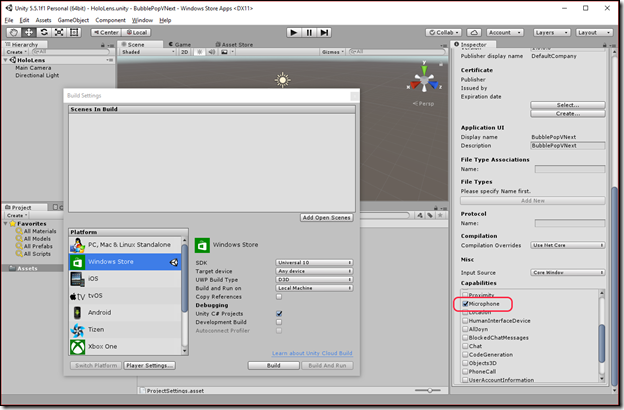Open the Component menu
624x410 pixels.
[x=110, y=20]
